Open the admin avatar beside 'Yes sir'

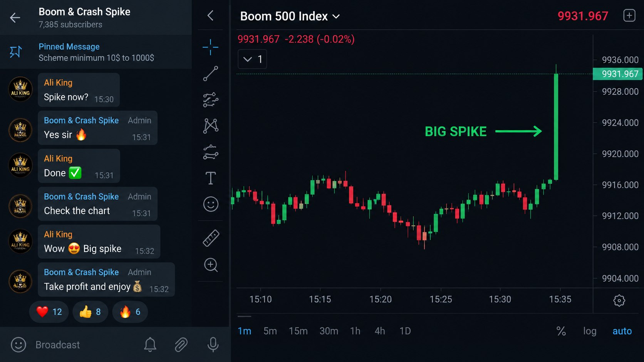click(x=20, y=130)
